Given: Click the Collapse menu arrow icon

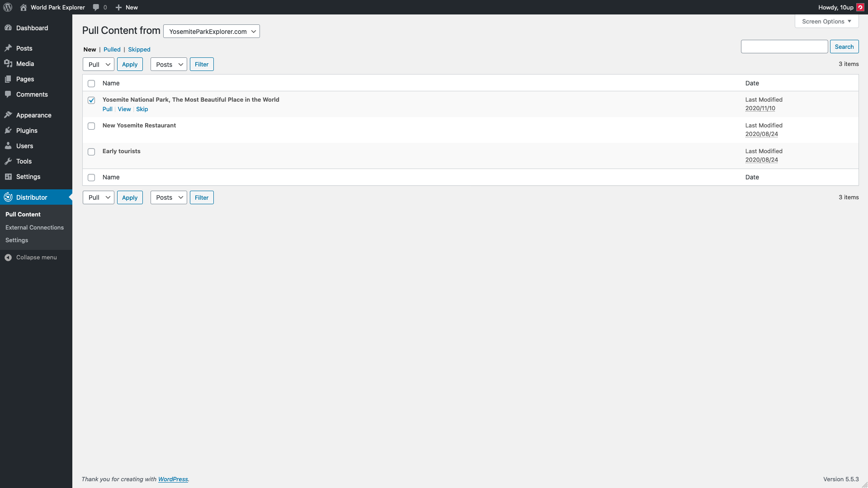Looking at the screenshot, I should coord(8,258).
